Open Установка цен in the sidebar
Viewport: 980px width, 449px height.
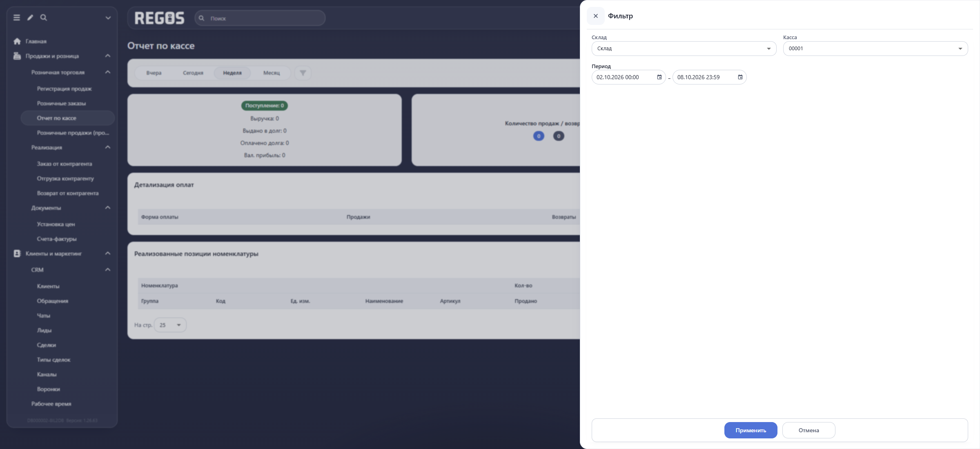click(56, 224)
